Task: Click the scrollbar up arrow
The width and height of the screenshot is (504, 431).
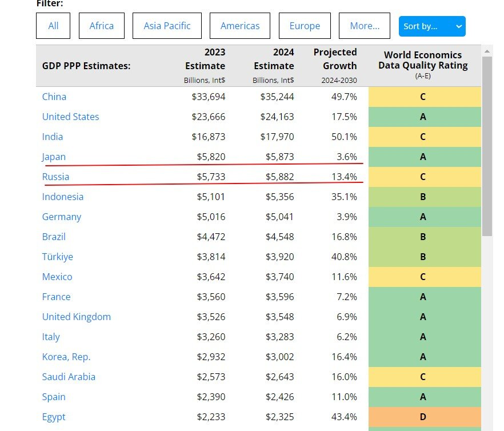Action: click(487, 51)
